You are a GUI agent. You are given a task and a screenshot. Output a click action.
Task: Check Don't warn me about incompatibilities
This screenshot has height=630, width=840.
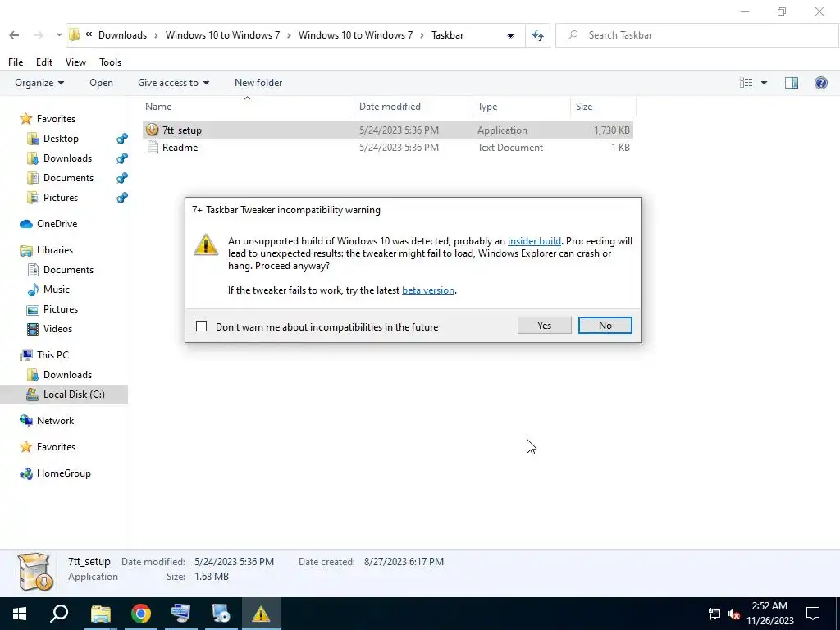click(x=202, y=326)
